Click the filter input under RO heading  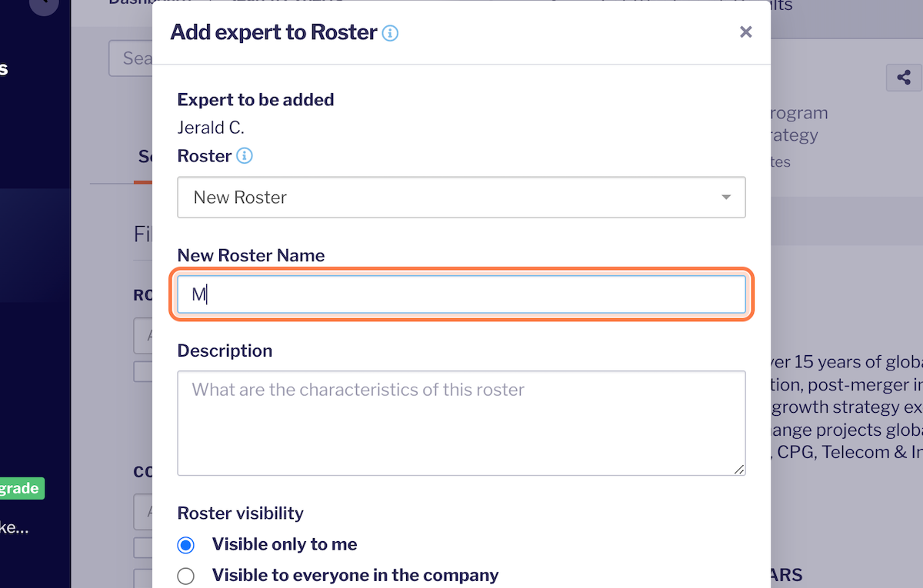[143, 336]
